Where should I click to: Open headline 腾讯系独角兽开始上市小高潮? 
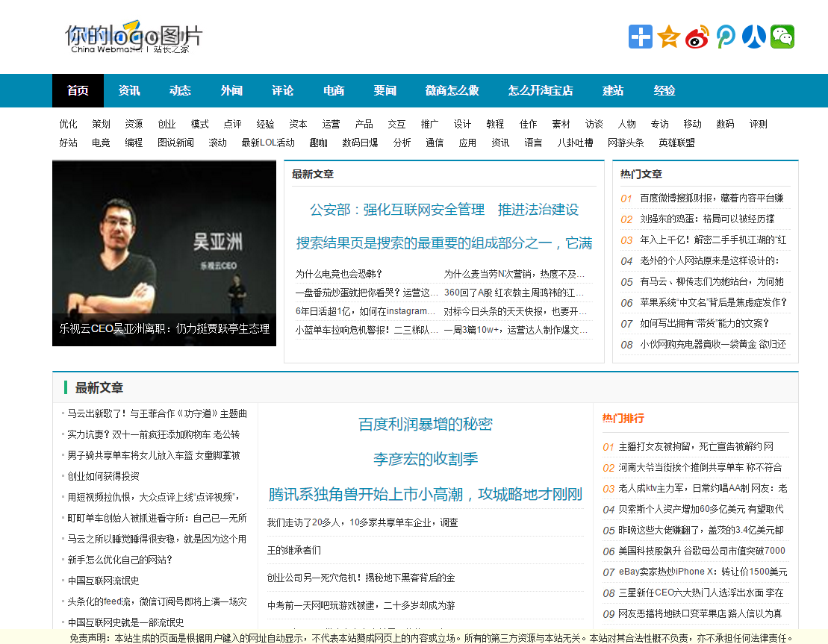426,494
